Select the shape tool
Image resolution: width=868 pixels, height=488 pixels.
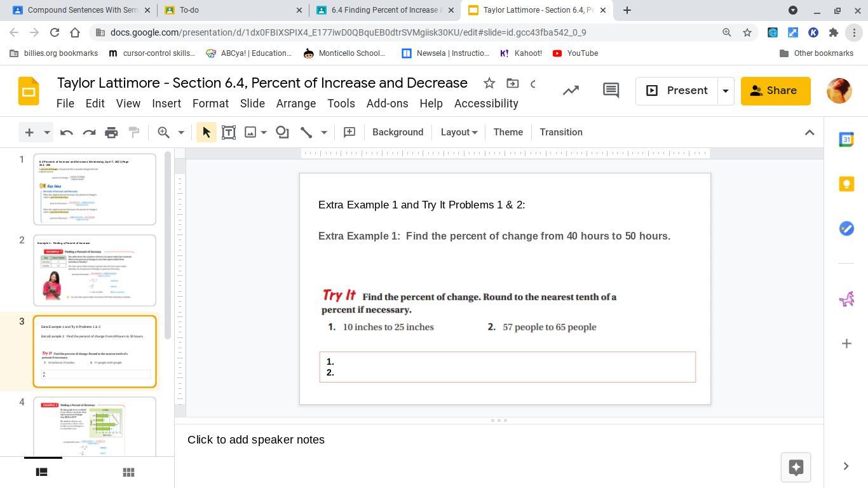(x=282, y=132)
